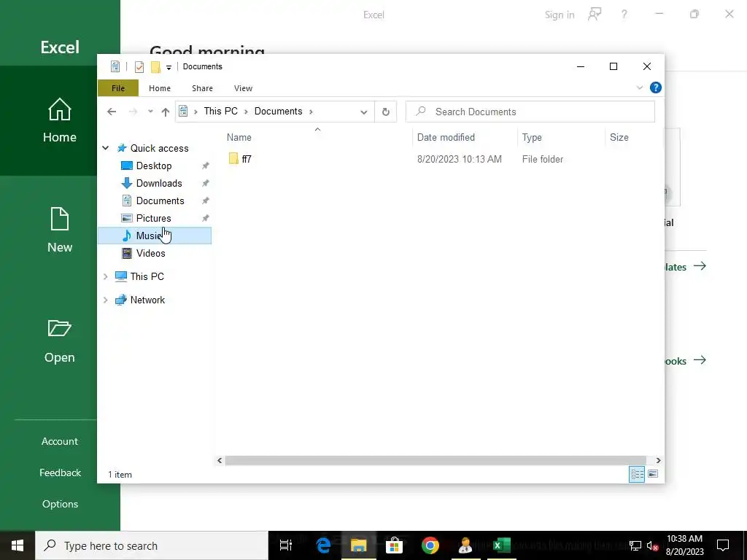Refresh the Documents folder
Image resolution: width=747 pixels, height=560 pixels.
click(386, 112)
